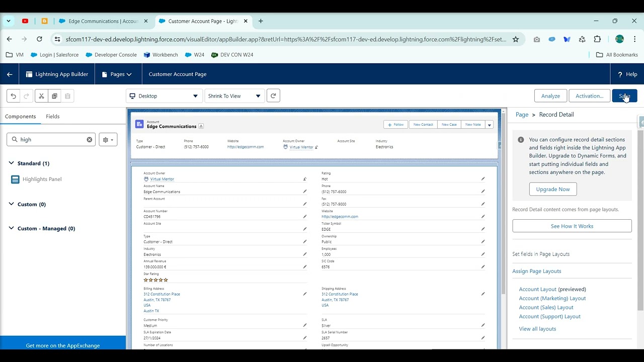The height and width of the screenshot is (362, 644).
Task: Open the Account (Marketing) Layout link
Action: tap(552, 298)
